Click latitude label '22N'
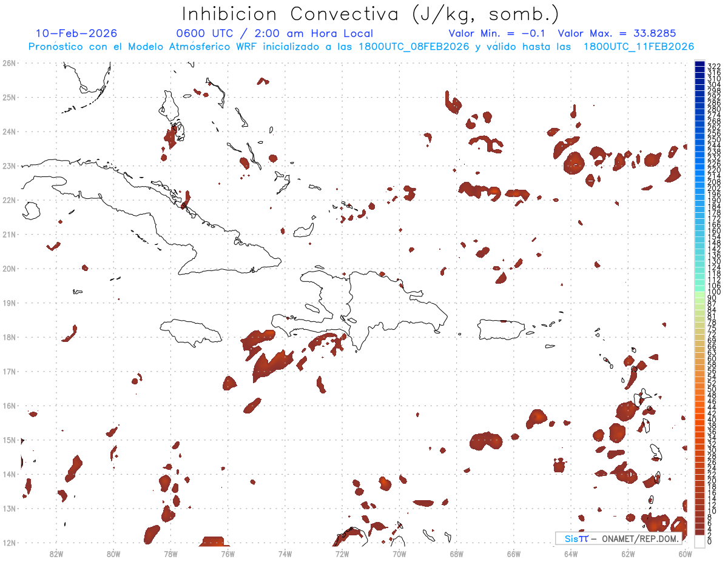728x562 pixels. (8, 200)
